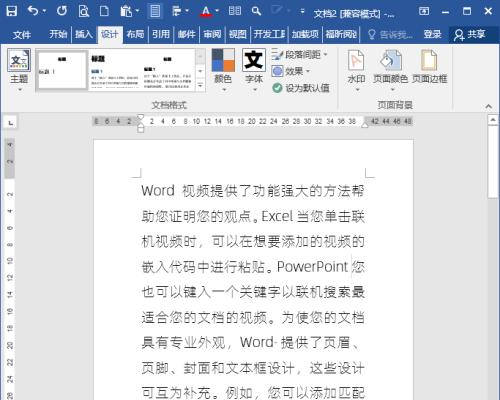This screenshot has width=500, height=400.
Task: Open the ribbon display options icon
Action: tap(424, 11)
